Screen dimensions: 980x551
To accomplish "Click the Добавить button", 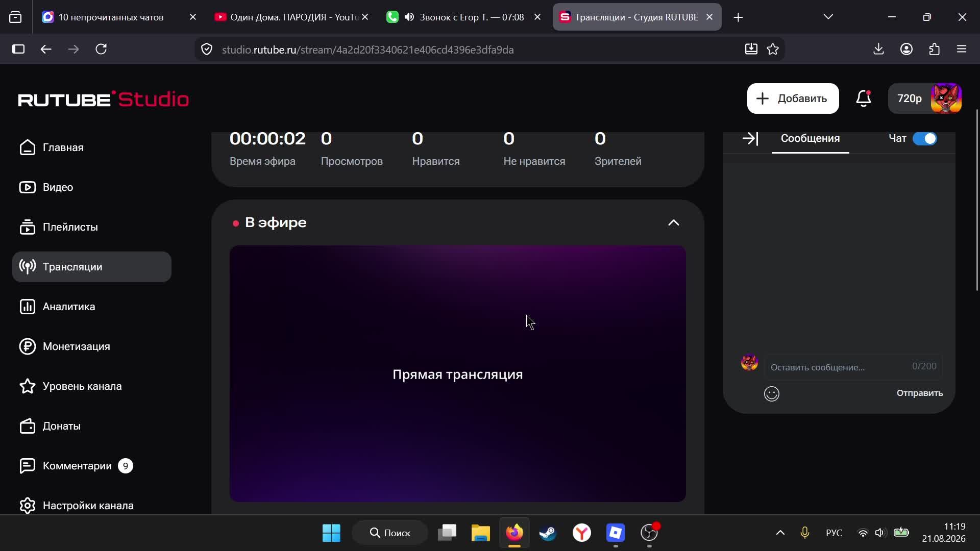I will [x=793, y=98].
